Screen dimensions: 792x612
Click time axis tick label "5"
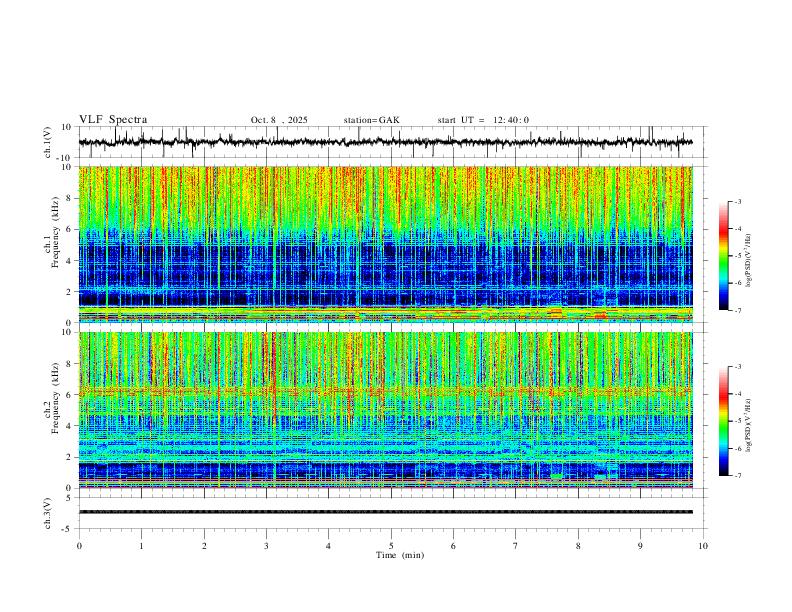pyautogui.click(x=391, y=546)
